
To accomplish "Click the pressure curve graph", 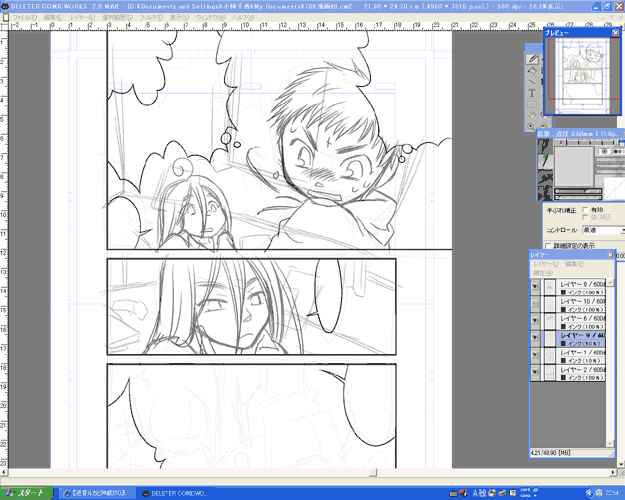I will click(614, 188).
